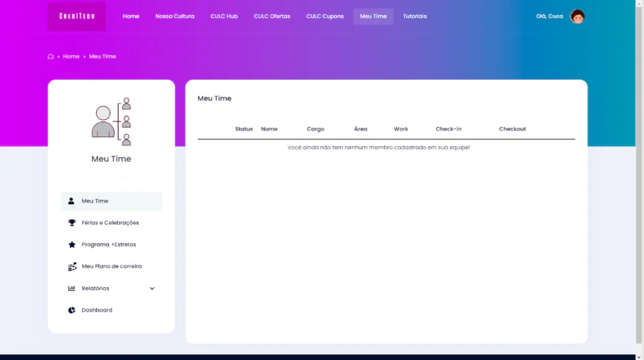Screen dimensions: 644x360
Task: Click the Home breadcrumb link
Action: coord(71,57)
